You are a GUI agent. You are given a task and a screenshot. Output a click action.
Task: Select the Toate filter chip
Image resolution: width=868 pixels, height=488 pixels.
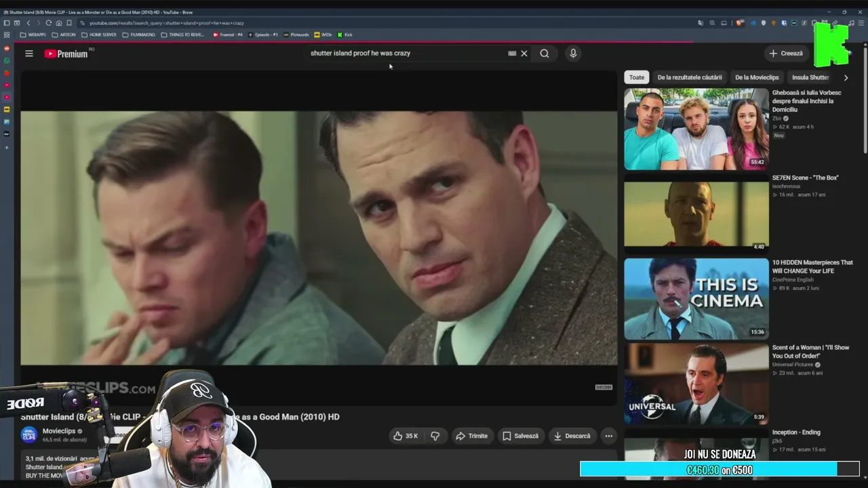637,77
